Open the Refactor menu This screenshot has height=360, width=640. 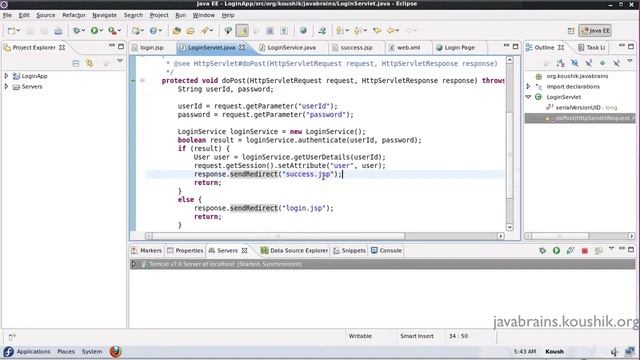tap(73, 15)
